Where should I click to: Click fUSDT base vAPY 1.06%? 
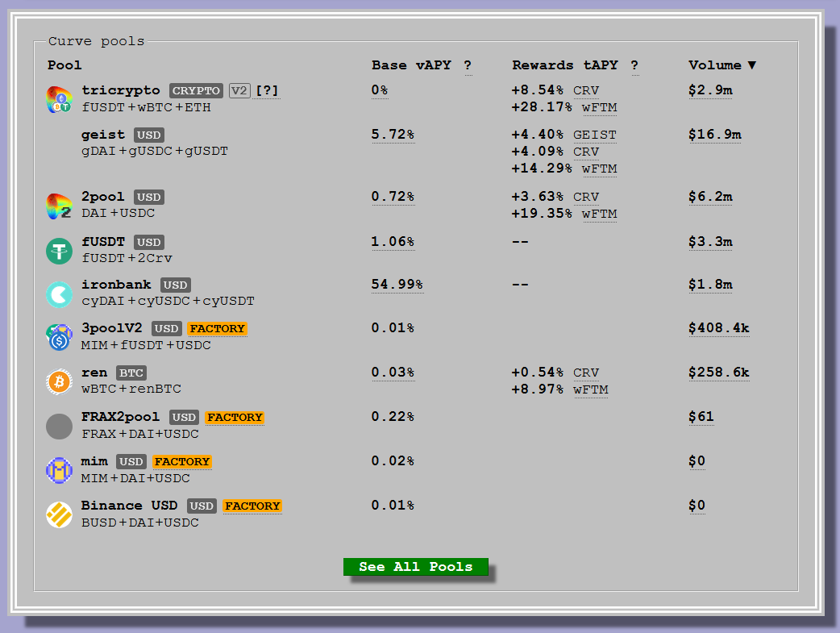(x=393, y=242)
